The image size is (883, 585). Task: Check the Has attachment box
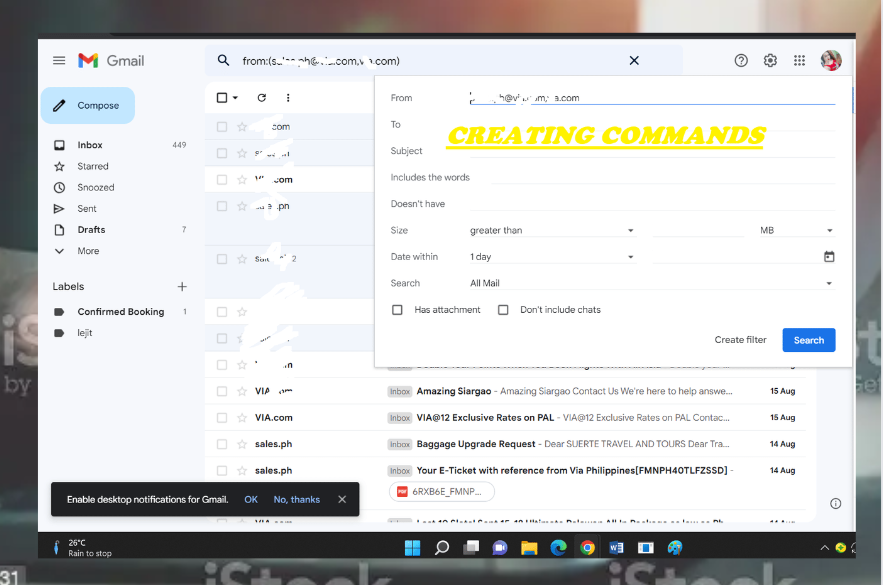click(397, 310)
